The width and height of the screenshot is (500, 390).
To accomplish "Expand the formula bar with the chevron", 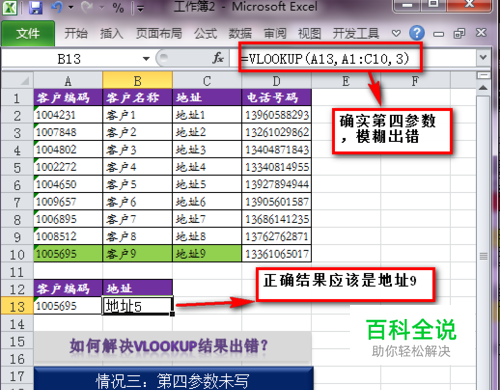I will click(483, 57).
